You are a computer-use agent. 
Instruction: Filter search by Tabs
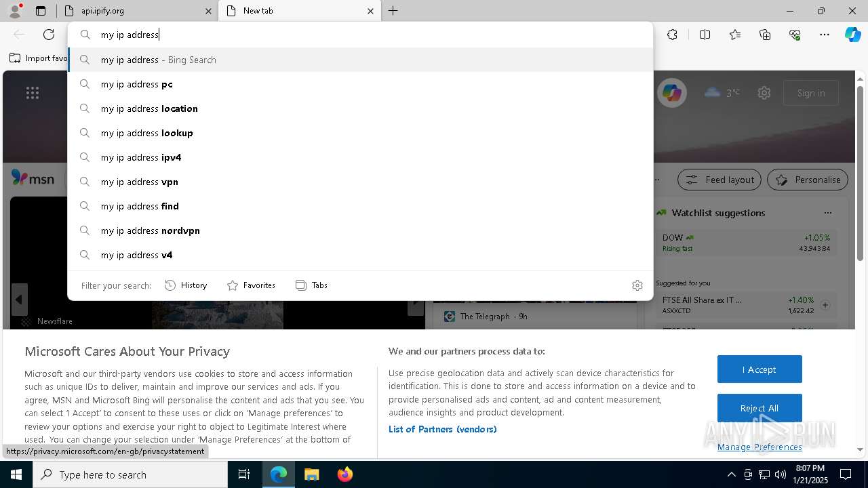(x=311, y=285)
